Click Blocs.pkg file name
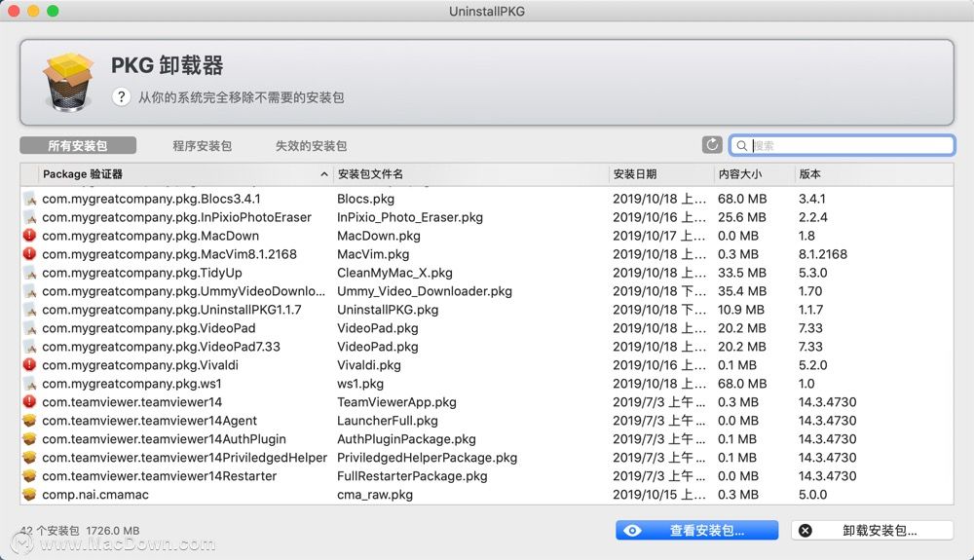 pyautogui.click(x=365, y=199)
